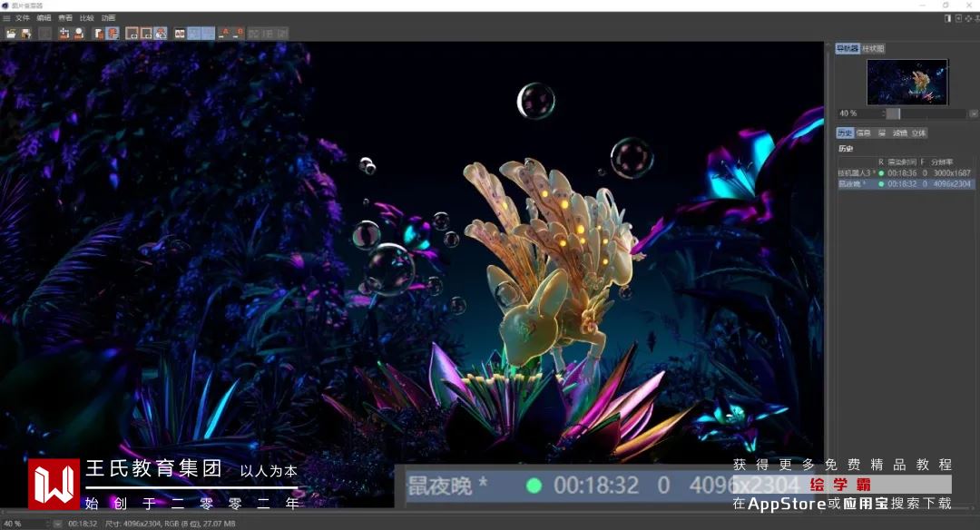Switch to the 层 (Layer) tab
Image resolution: width=980 pixels, height=530 pixels.
point(882,132)
